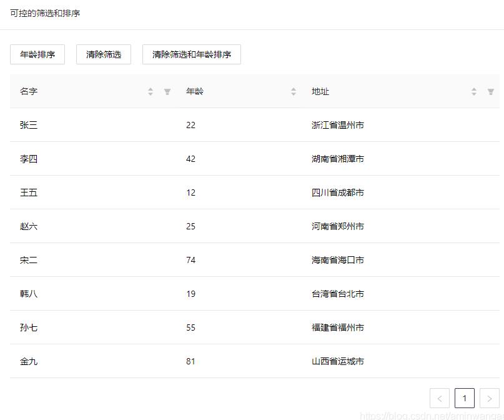Click the ascending caret on 名字 column sorter
Image resolution: width=504 pixels, height=420 pixels.
[x=151, y=88]
